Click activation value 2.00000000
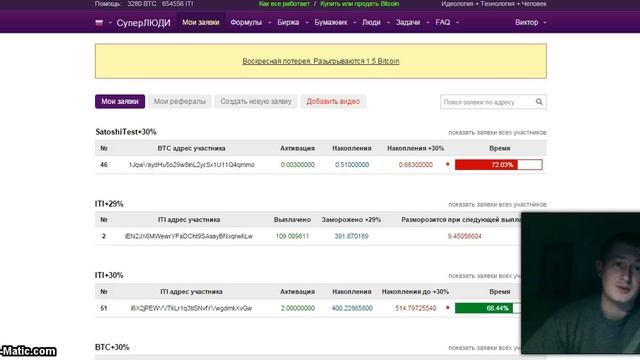Image resolution: width=640 pixels, height=360 pixels. tap(298, 308)
